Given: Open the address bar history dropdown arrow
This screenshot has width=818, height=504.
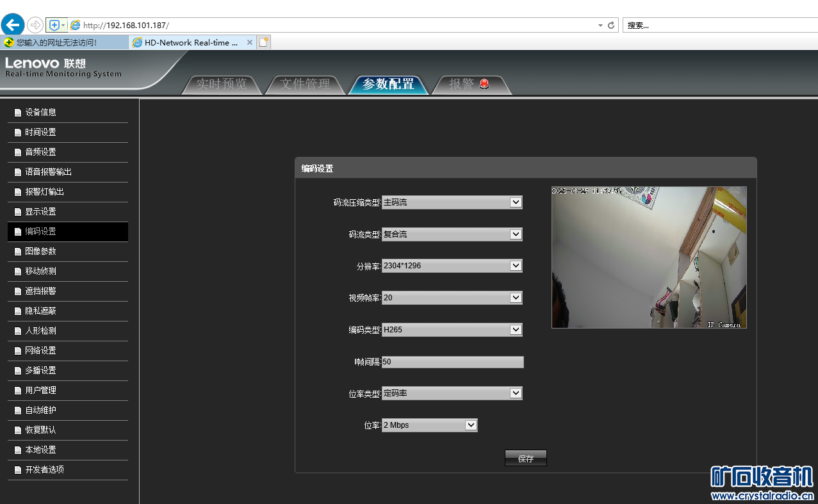Looking at the screenshot, I should click(600, 26).
